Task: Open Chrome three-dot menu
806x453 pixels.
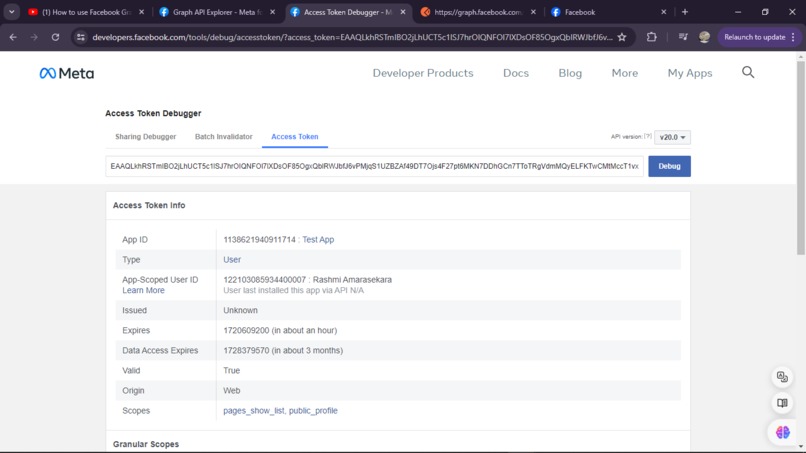Action: [793, 37]
